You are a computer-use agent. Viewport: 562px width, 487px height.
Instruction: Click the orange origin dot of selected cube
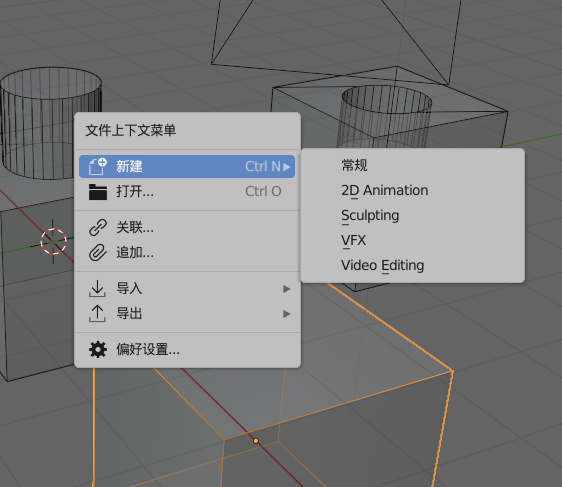[x=256, y=441]
